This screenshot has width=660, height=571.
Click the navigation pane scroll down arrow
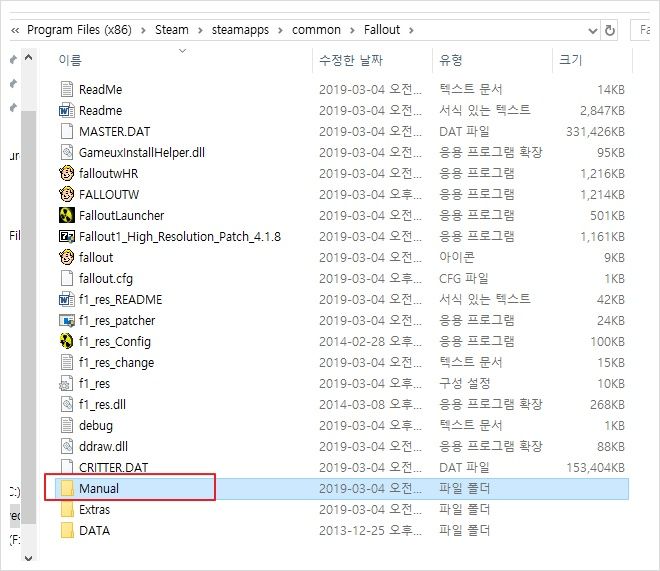click(x=28, y=558)
